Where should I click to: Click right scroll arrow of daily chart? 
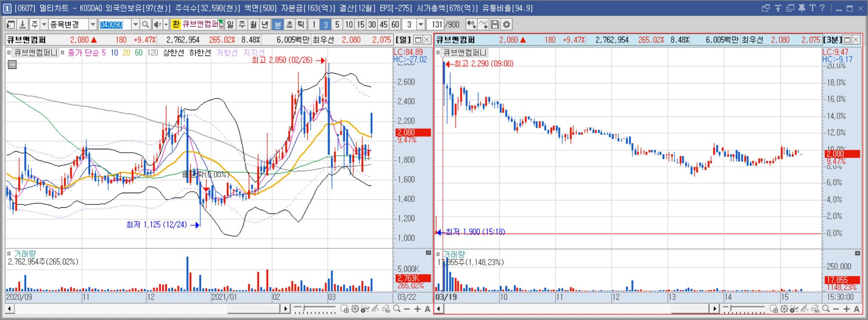pos(286,309)
